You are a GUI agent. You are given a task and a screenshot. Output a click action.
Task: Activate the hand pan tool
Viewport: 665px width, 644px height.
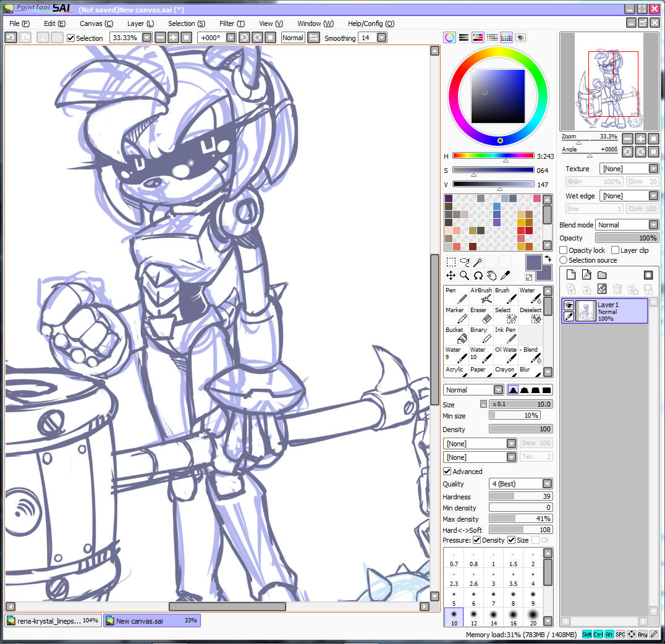tap(491, 276)
